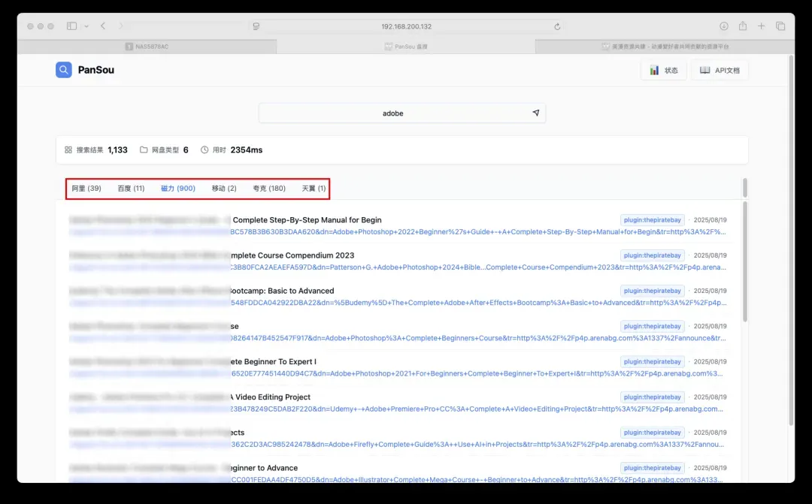Image resolution: width=812 pixels, height=504 pixels.
Task: Click the Safari back arrow
Action: [x=103, y=26]
